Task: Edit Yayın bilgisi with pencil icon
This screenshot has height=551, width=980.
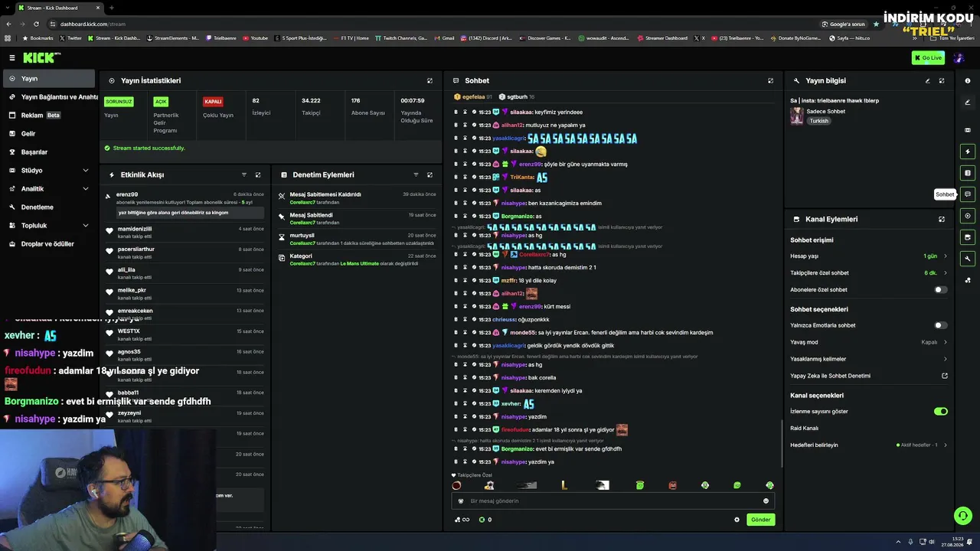Action: pyautogui.click(x=927, y=80)
